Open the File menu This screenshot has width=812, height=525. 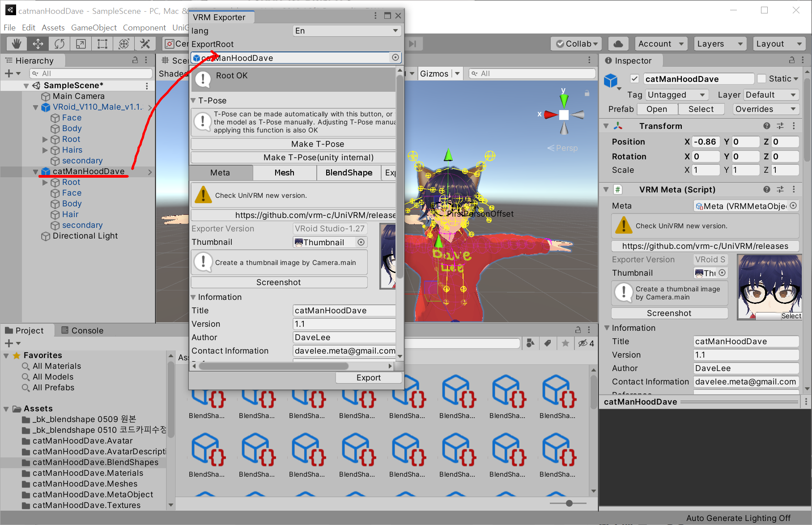pyautogui.click(x=9, y=27)
